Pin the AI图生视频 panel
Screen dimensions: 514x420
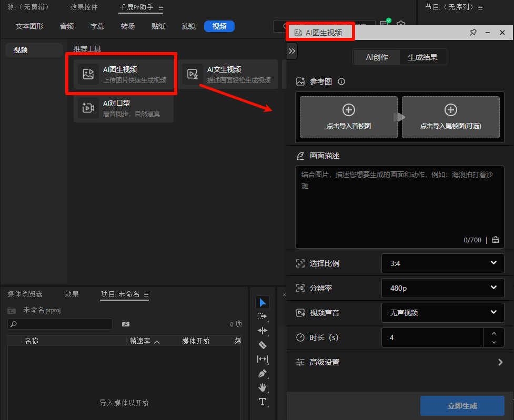coord(473,32)
